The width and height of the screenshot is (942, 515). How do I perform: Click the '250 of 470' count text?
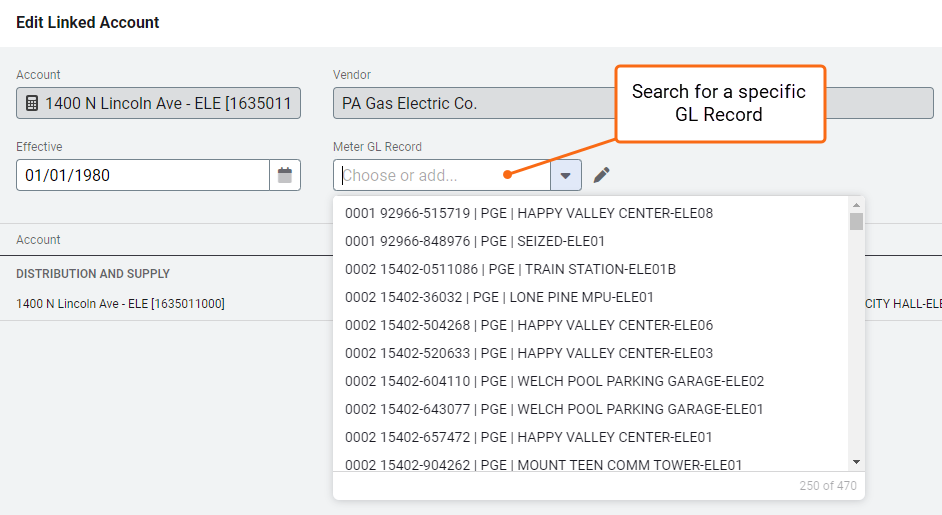[828, 486]
